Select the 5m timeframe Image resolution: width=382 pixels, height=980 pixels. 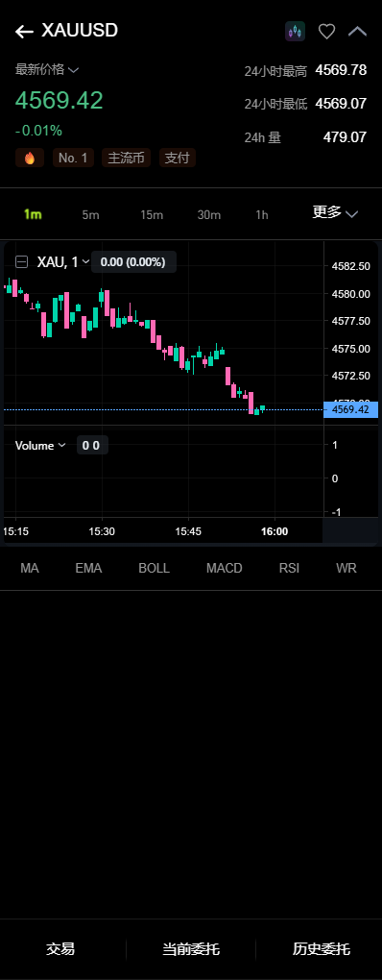click(90, 215)
